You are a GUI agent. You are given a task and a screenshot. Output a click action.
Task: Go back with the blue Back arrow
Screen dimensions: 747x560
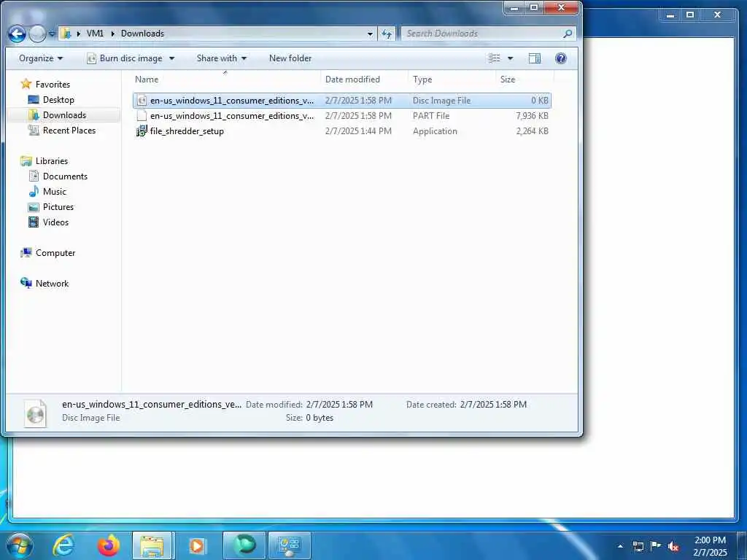[x=17, y=34]
